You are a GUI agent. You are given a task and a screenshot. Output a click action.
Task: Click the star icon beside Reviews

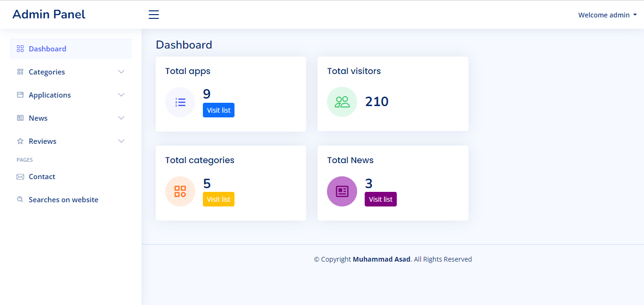[20, 141]
